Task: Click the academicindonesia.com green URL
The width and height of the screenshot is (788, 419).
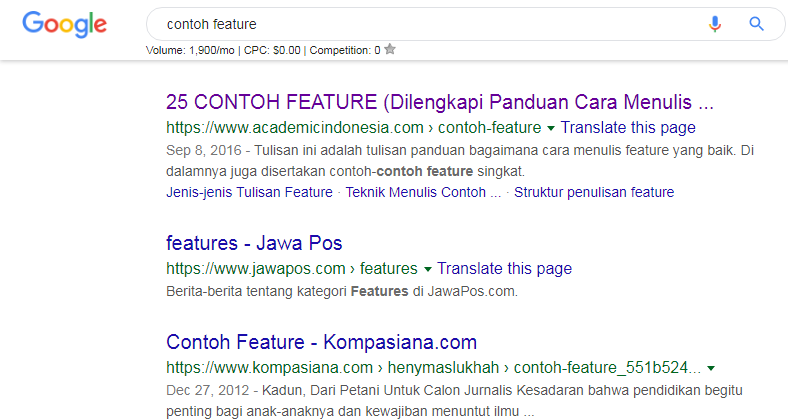Action: (x=354, y=128)
